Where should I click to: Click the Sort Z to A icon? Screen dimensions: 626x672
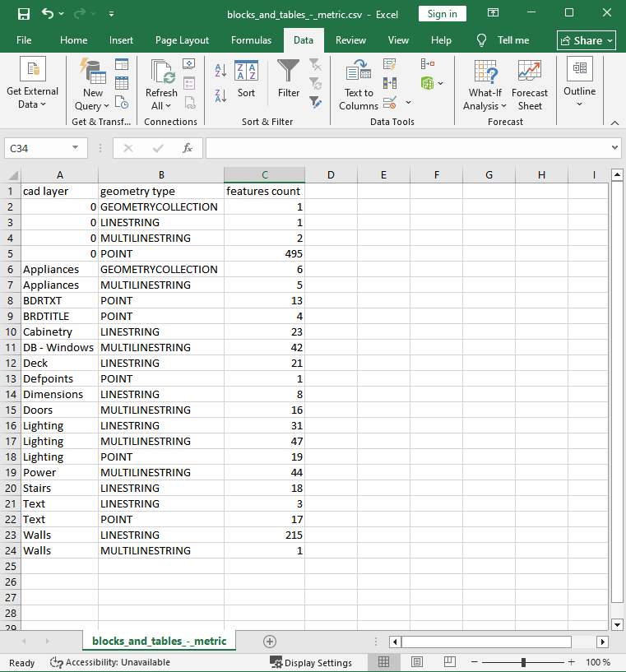point(220,96)
